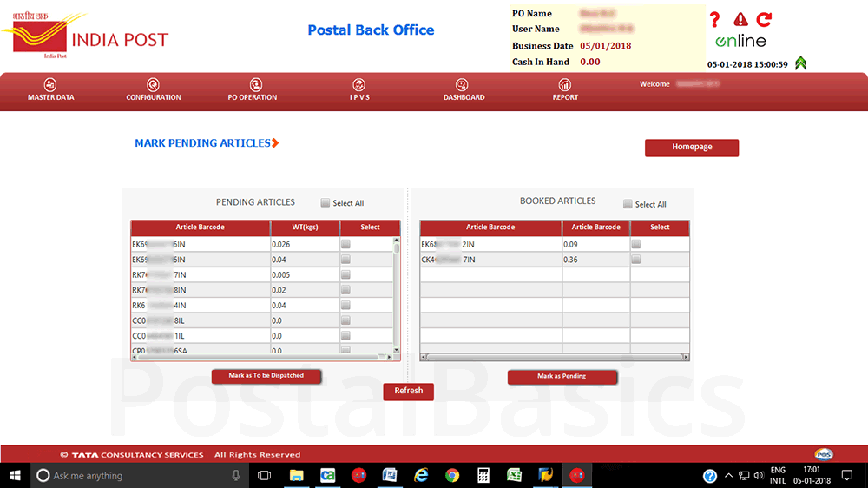Click the India Post logo
The width and height of the screenshot is (868, 488).
pos(84,36)
